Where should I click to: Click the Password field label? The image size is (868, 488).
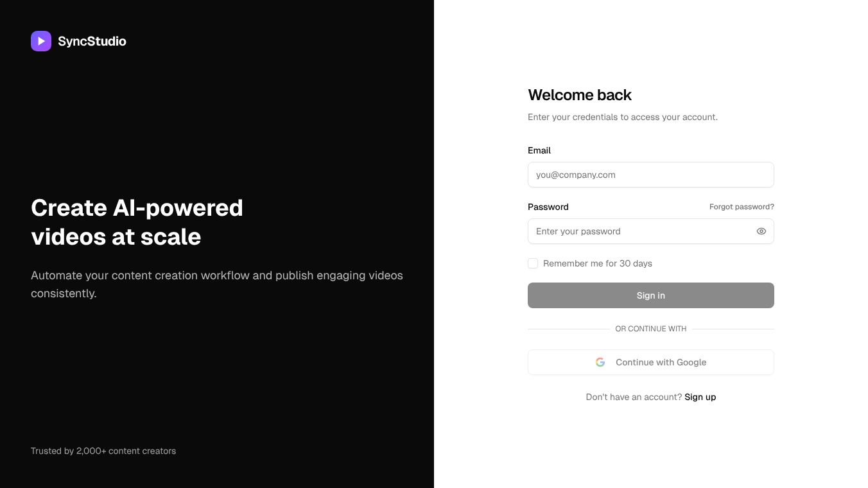(x=548, y=207)
